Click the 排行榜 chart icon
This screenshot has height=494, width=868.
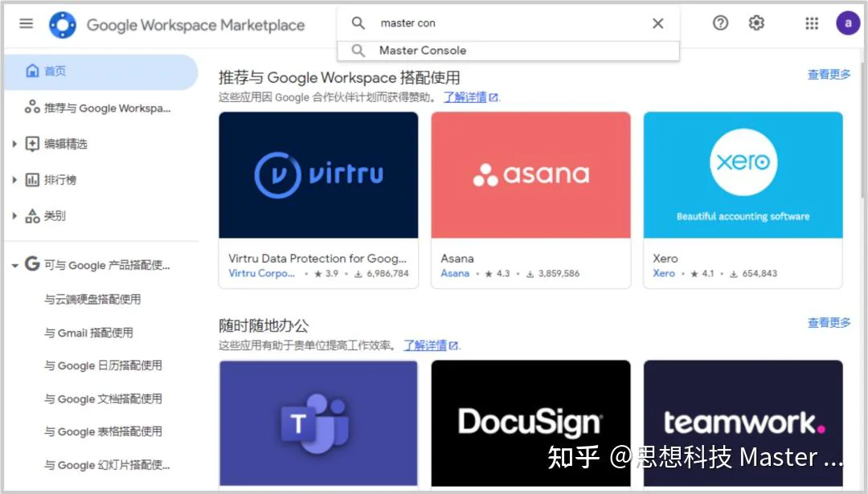(32, 180)
